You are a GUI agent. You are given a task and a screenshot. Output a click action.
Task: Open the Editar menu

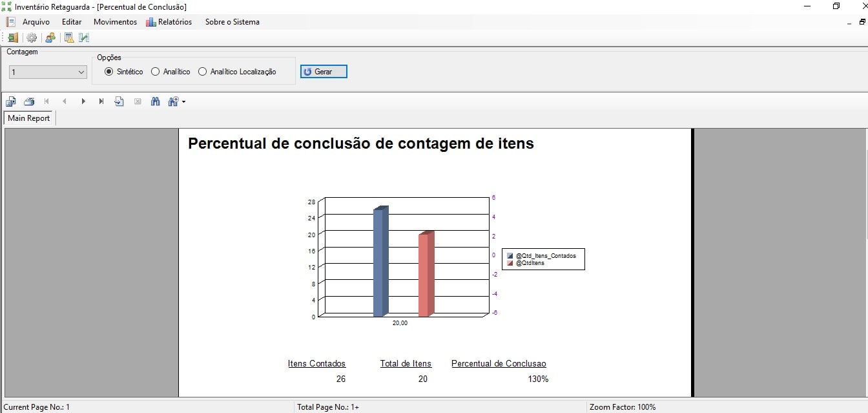point(72,22)
